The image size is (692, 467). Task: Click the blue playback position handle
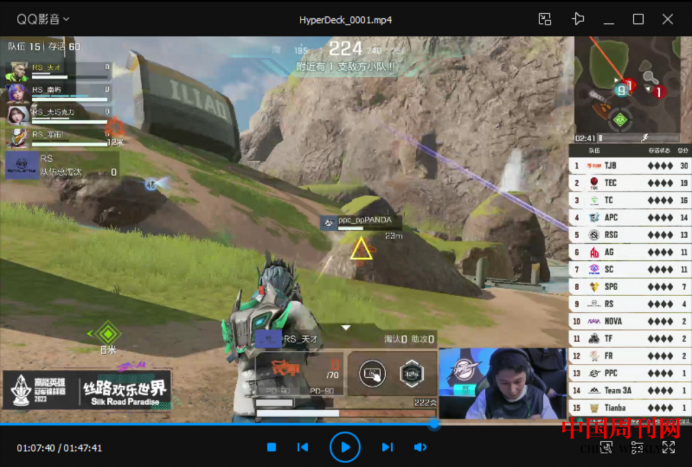coord(434,424)
